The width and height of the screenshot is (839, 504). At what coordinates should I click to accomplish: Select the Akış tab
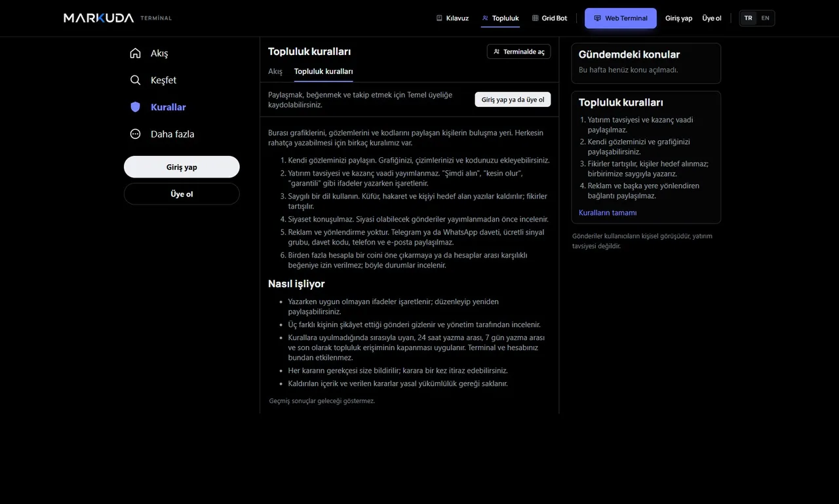click(275, 71)
